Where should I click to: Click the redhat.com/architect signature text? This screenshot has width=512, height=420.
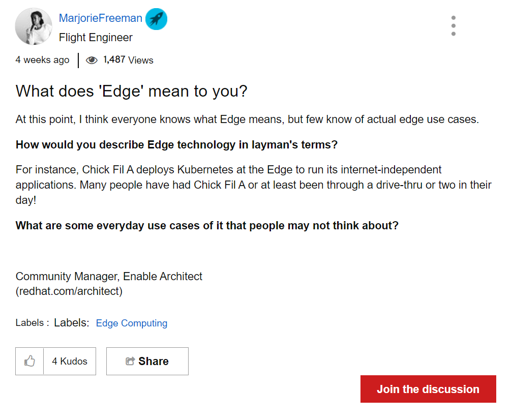click(x=69, y=291)
